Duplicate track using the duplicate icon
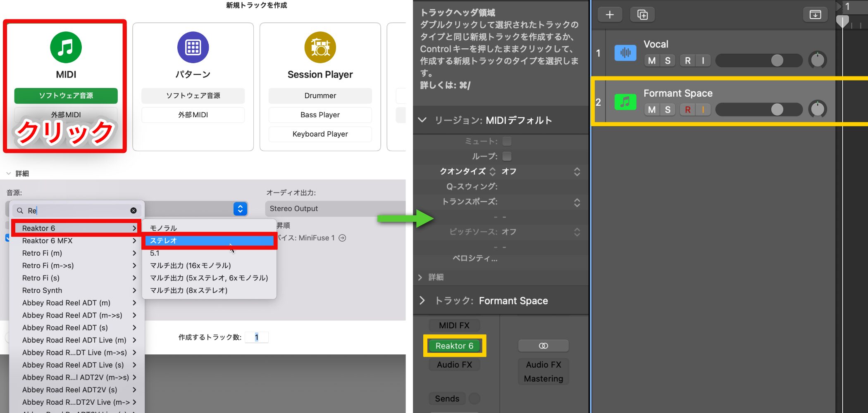This screenshot has width=868, height=413. [642, 15]
